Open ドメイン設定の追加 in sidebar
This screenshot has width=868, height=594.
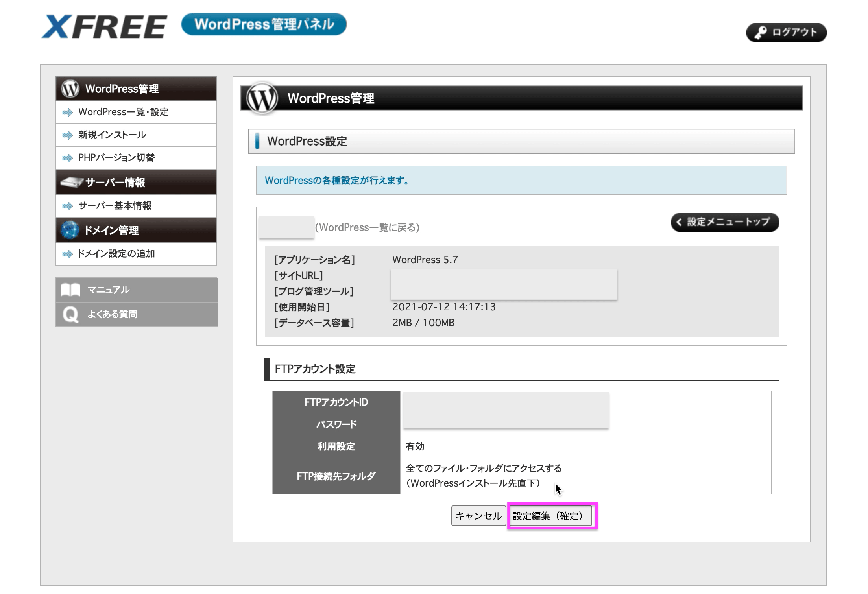coord(116,254)
